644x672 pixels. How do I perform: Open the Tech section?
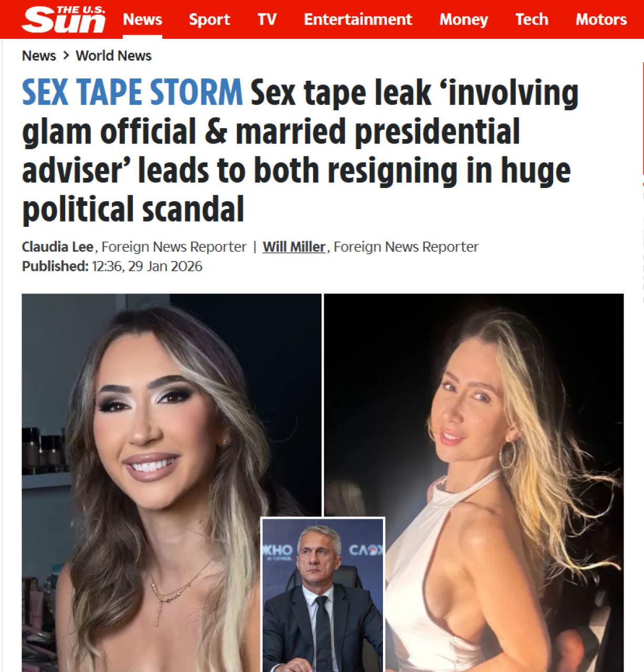tap(532, 19)
